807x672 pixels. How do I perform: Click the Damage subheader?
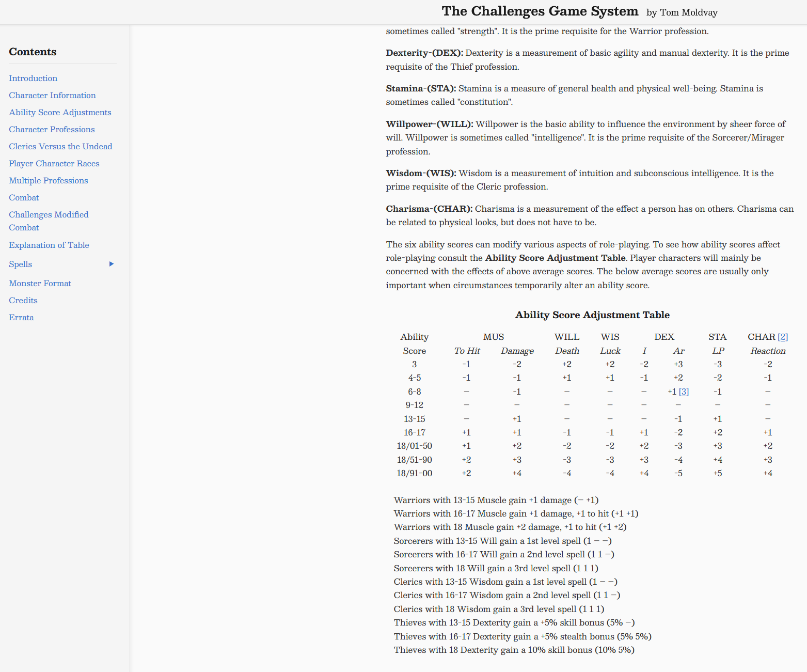point(517,351)
